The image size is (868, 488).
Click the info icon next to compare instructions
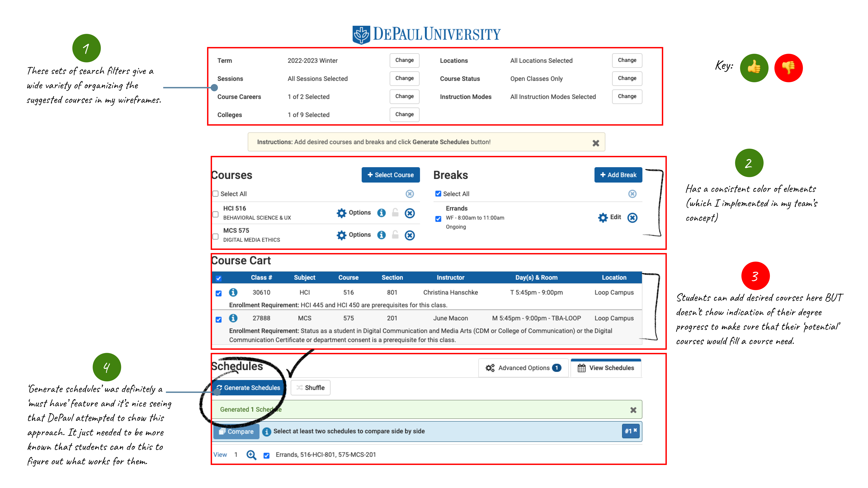coord(267,432)
